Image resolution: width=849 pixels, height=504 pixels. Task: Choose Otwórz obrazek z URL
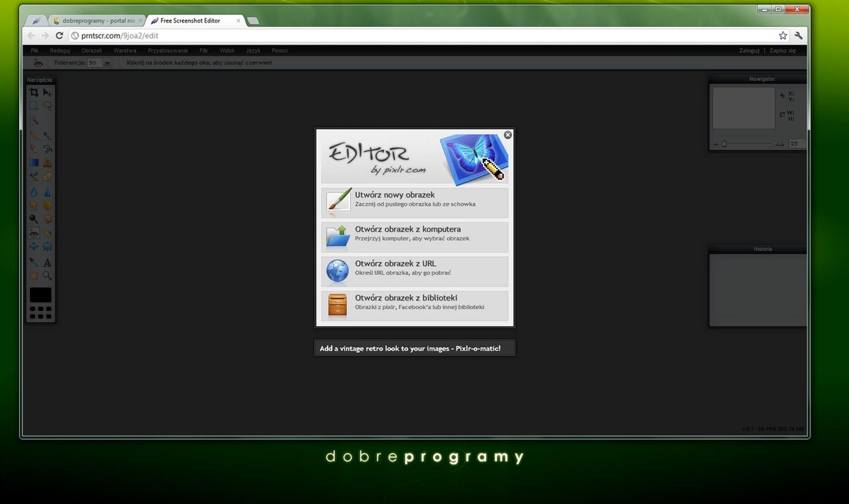(x=415, y=271)
